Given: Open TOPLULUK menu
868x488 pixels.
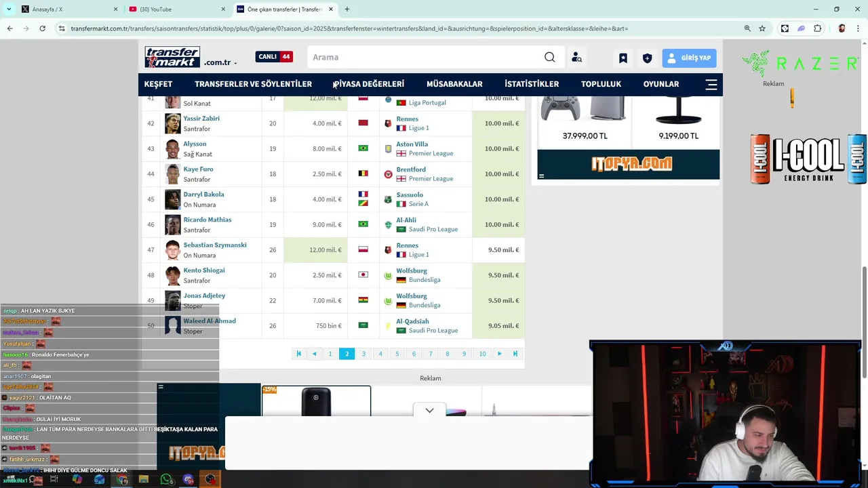Looking at the screenshot, I should pos(601,84).
